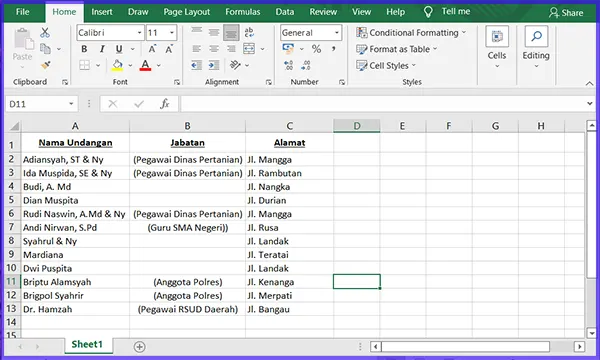Click Decrease Indent icon

tap(196, 65)
